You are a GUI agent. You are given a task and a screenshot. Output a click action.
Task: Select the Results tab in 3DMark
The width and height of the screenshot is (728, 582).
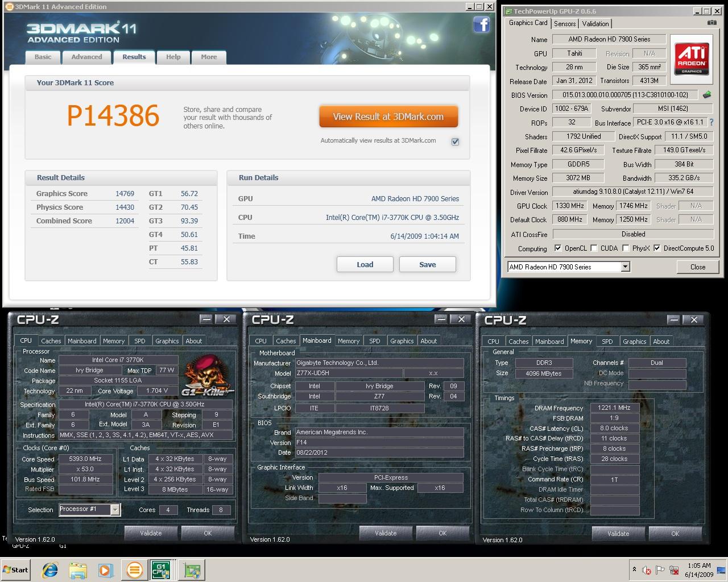[x=134, y=57]
